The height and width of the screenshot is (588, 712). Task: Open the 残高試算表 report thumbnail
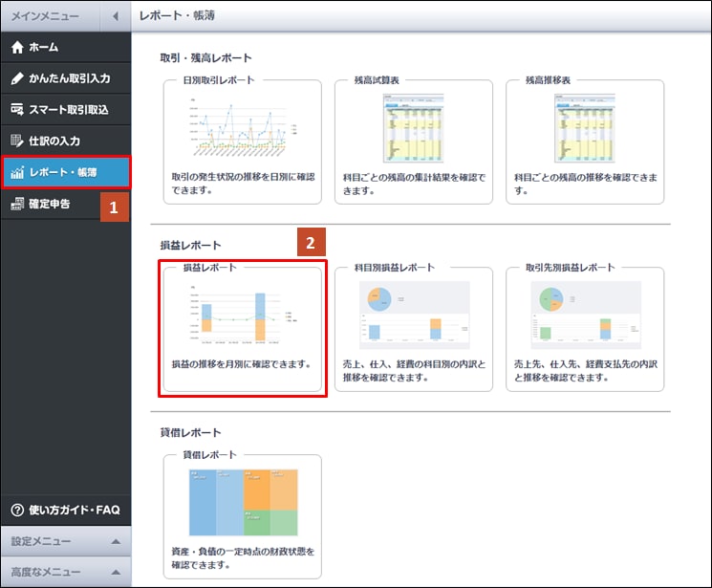[413, 128]
